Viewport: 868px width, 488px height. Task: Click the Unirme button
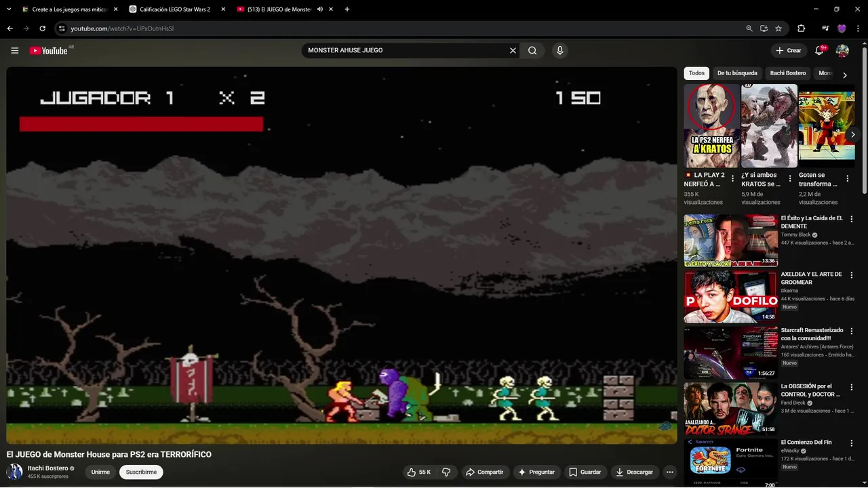tap(100, 472)
